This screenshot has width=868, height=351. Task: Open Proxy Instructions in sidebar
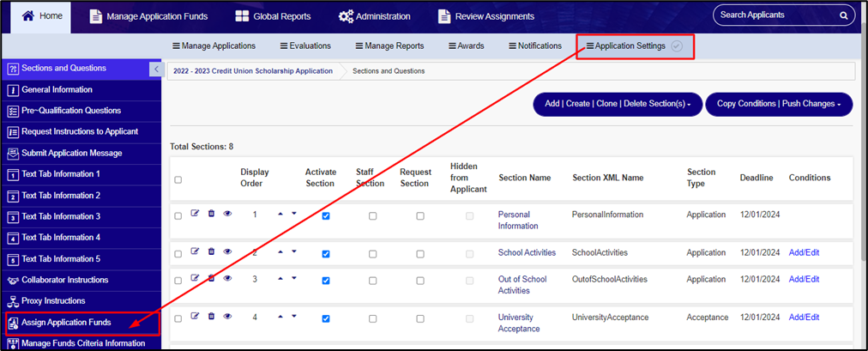(81, 301)
